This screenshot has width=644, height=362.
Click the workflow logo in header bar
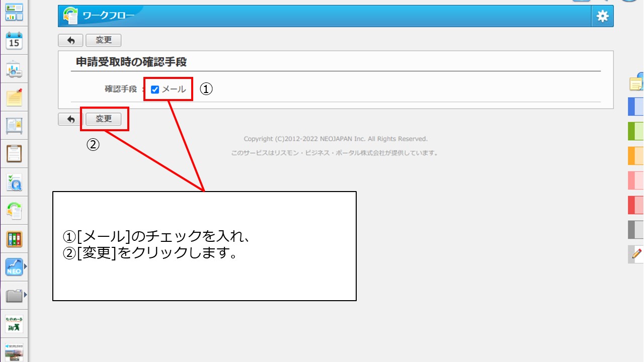[70, 16]
